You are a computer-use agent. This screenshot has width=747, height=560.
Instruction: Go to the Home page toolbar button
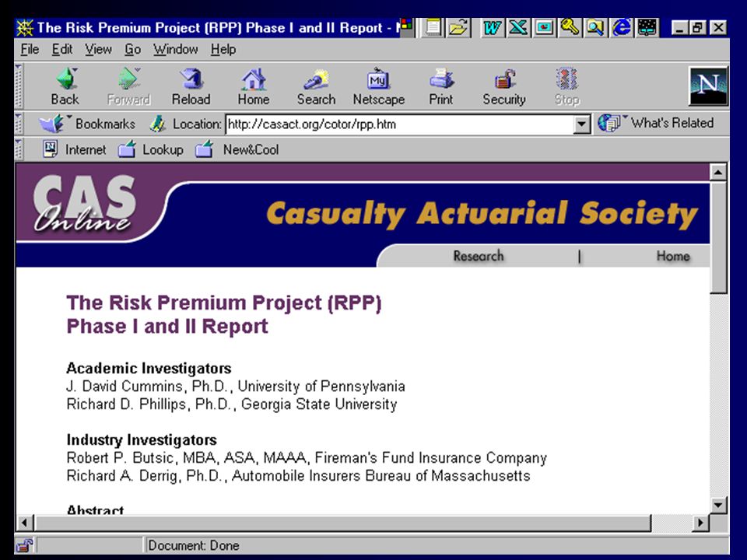[254, 86]
